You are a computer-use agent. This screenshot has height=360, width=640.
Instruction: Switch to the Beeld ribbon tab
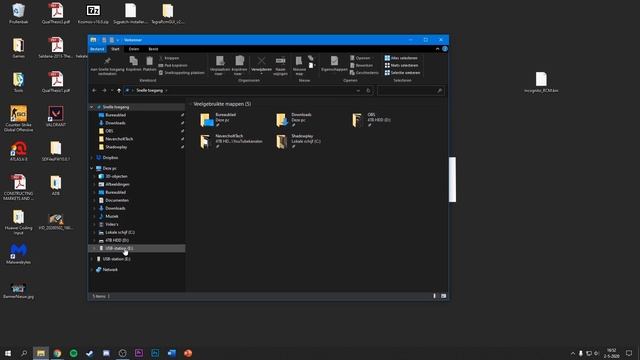(153, 49)
